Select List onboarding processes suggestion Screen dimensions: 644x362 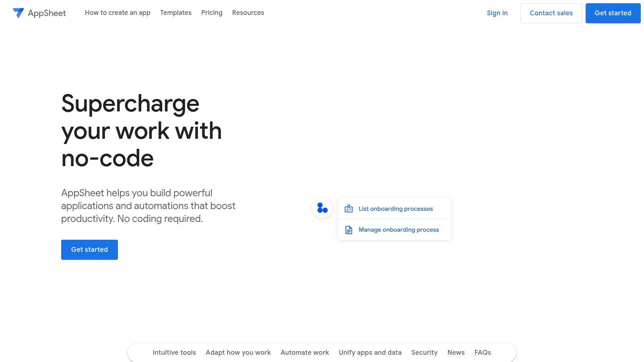tap(394, 209)
